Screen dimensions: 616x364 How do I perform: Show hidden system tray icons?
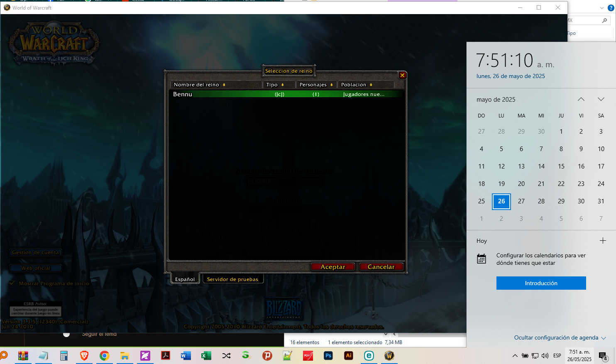pos(515,356)
